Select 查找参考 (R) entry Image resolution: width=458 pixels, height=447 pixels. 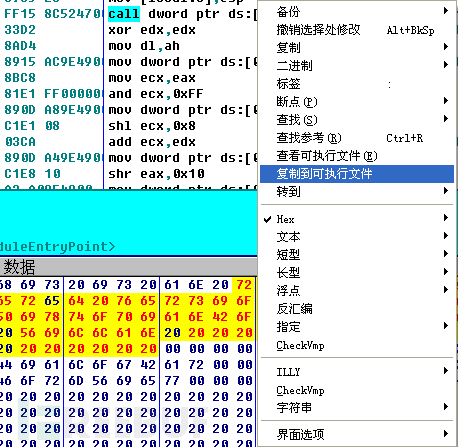tap(357, 138)
